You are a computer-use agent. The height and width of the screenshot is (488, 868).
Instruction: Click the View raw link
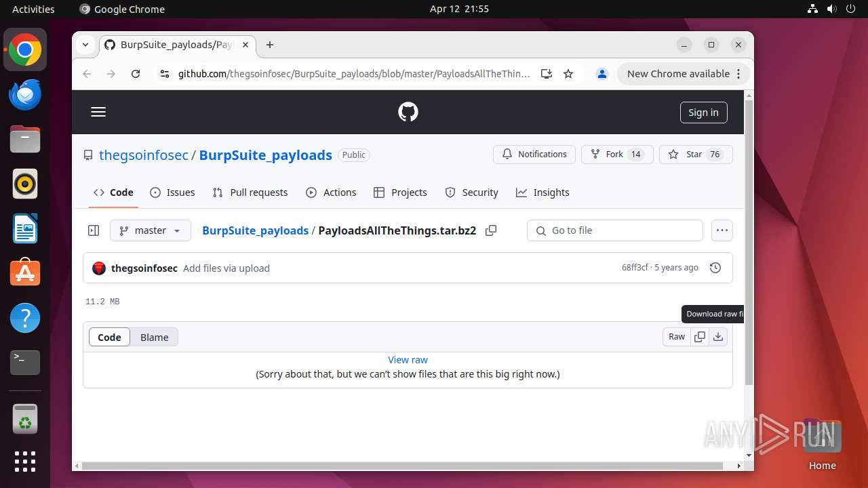[x=408, y=360]
